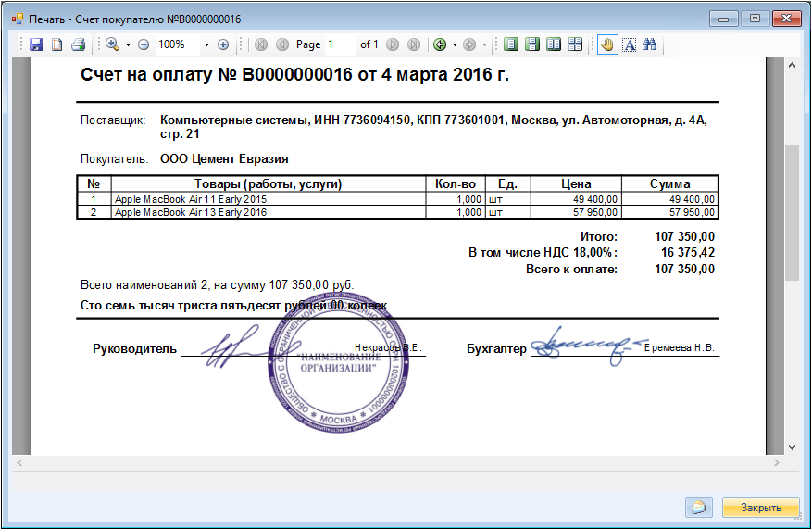The height and width of the screenshot is (529, 812).
Task: Open page setup via the blank page icon
Action: tap(57, 44)
